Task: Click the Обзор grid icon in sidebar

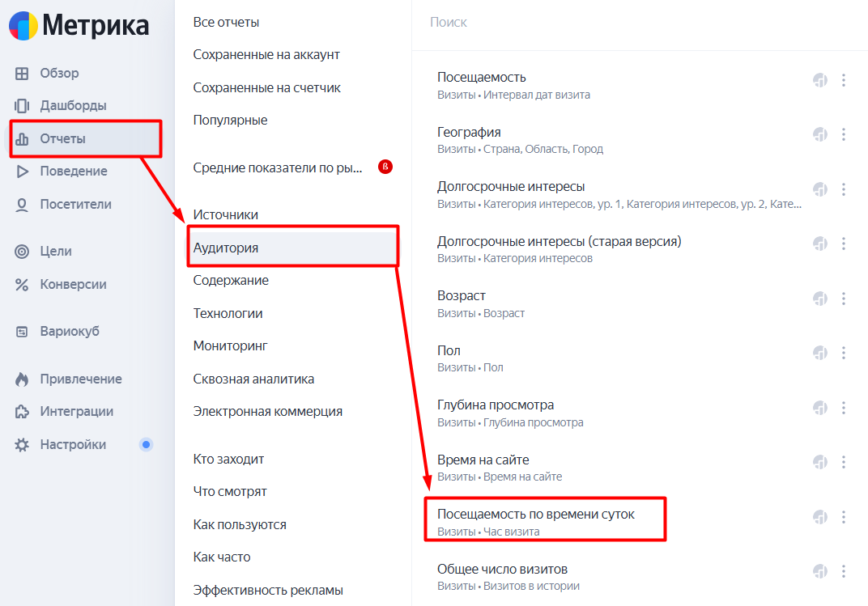Action: [x=23, y=74]
